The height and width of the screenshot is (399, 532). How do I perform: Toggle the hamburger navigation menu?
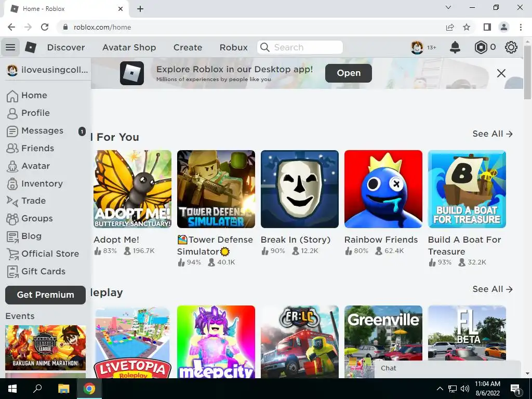point(10,47)
